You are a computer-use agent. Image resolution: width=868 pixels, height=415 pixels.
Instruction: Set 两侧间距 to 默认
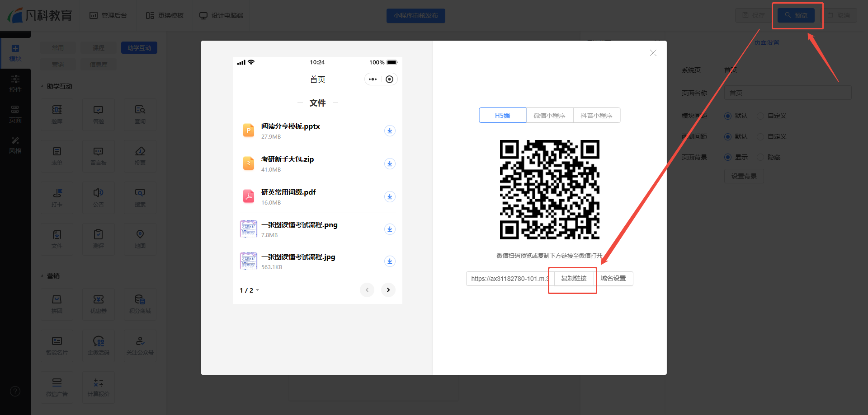click(x=736, y=136)
